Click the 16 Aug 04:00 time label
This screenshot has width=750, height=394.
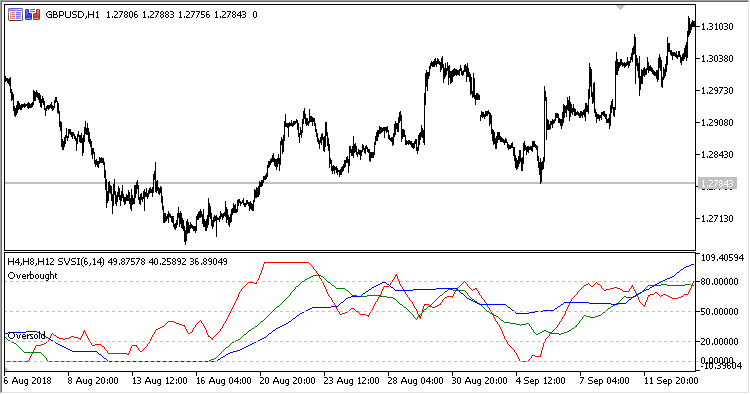pyautogui.click(x=223, y=381)
